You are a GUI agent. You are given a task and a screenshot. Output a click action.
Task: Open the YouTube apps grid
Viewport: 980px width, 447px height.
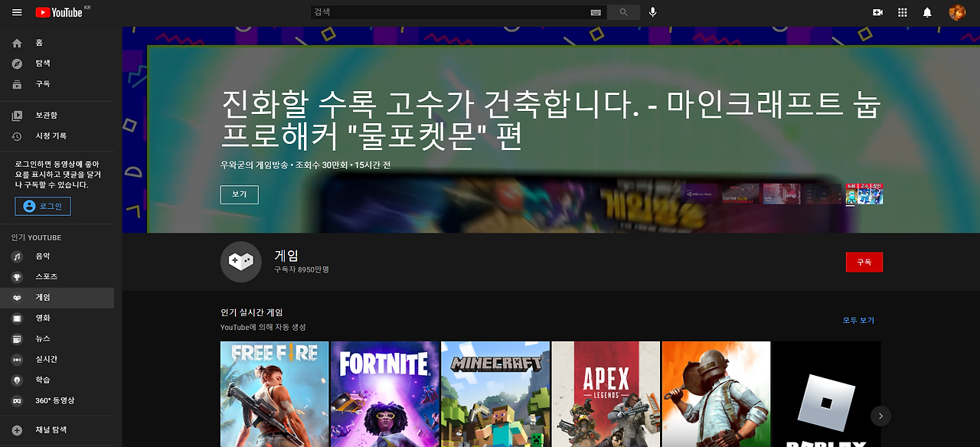[x=903, y=12]
